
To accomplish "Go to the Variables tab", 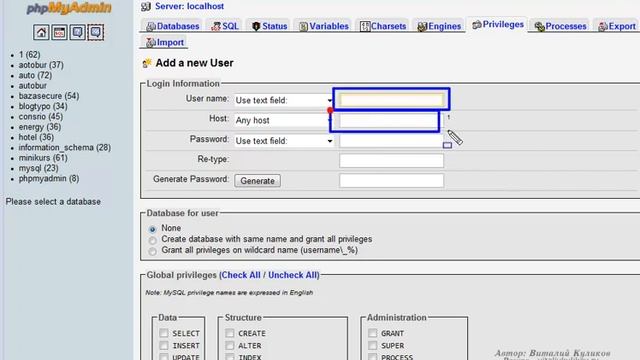I will [x=324, y=26].
